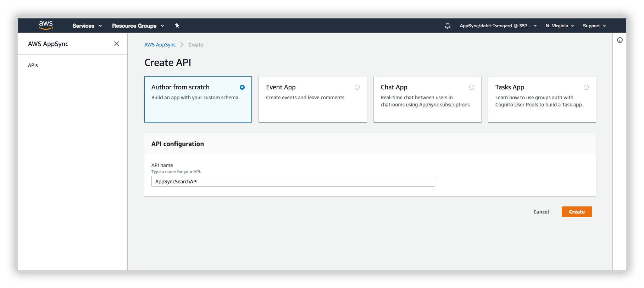Click the API configuration heading
This screenshot has height=288, width=644.
[x=178, y=144]
